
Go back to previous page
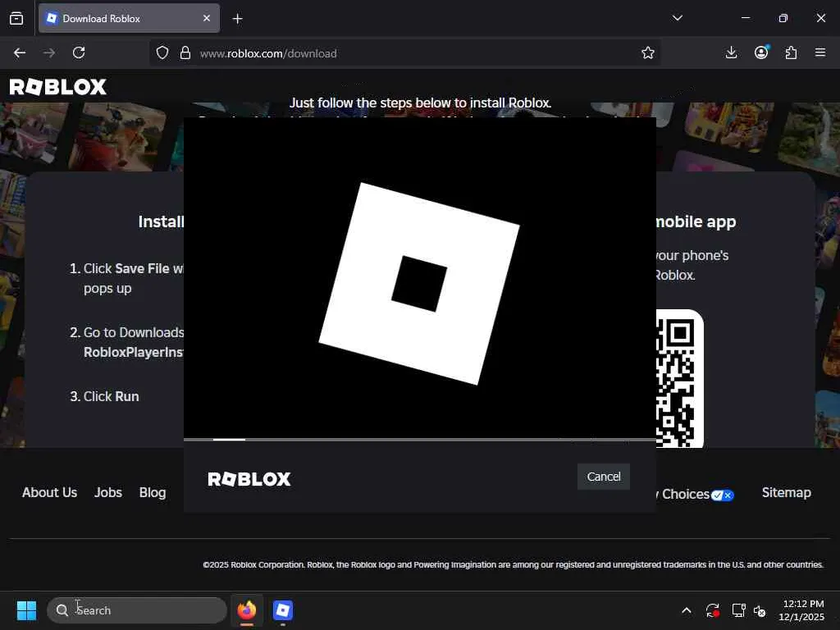tap(20, 52)
